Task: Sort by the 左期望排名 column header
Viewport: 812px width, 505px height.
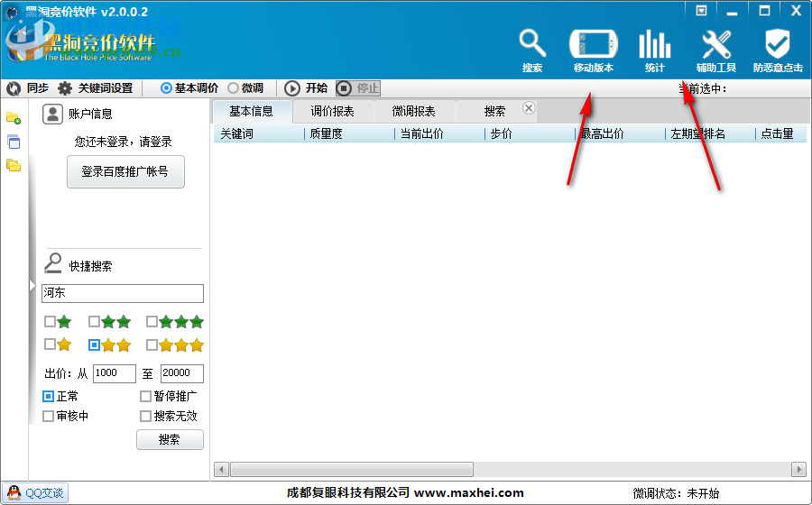Action: [x=710, y=134]
